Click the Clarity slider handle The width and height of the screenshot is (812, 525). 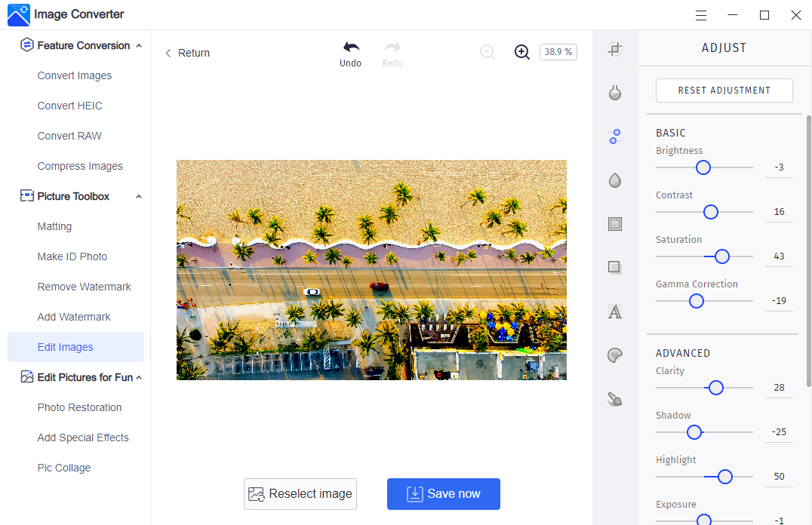[716, 388]
